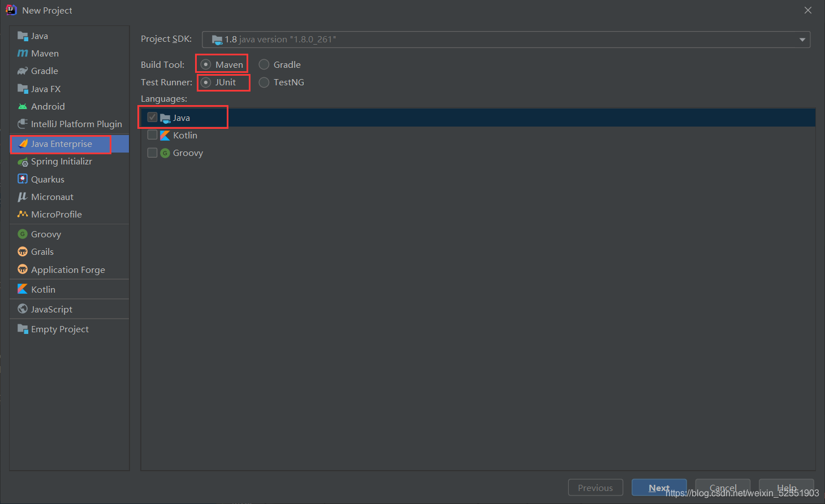This screenshot has height=504, width=825.
Task: Click the IntelliJ logo in title bar
Action: [11, 10]
